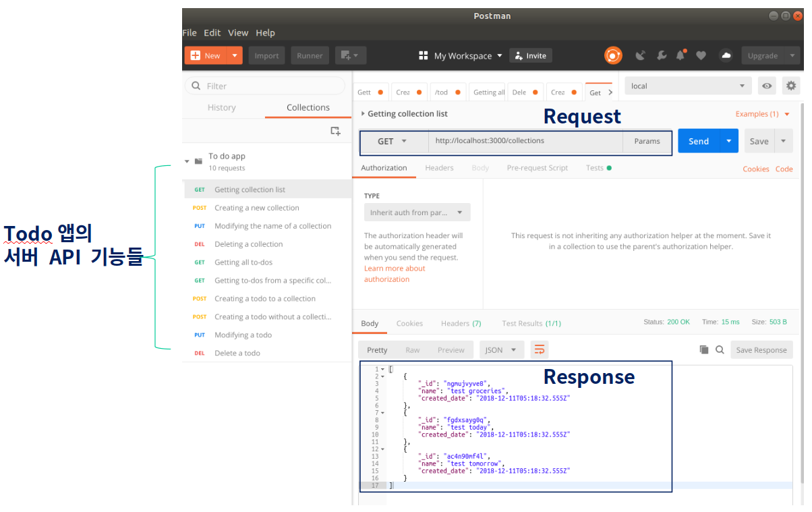Open the Examples (1) dropdown
Image resolution: width=812 pixels, height=512 pixels.
pyautogui.click(x=763, y=114)
